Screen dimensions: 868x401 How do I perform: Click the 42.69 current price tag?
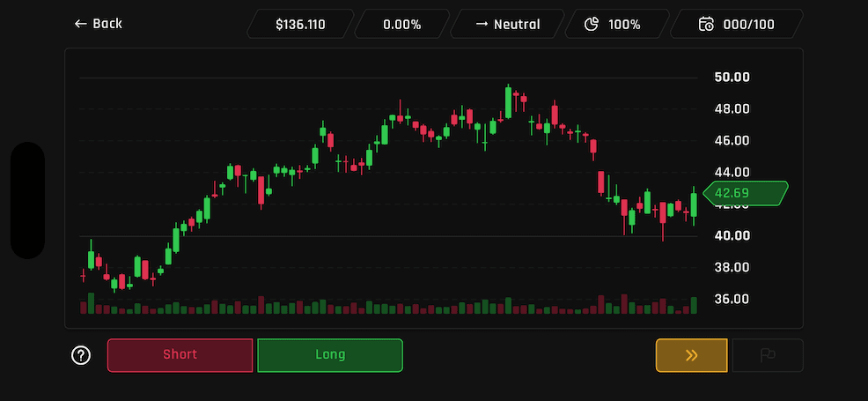click(x=746, y=193)
